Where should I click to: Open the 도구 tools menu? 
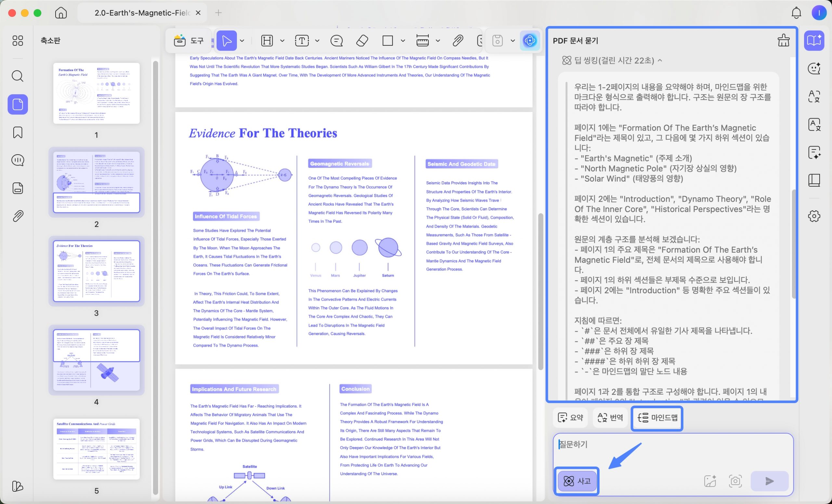pyautogui.click(x=189, y=41)
